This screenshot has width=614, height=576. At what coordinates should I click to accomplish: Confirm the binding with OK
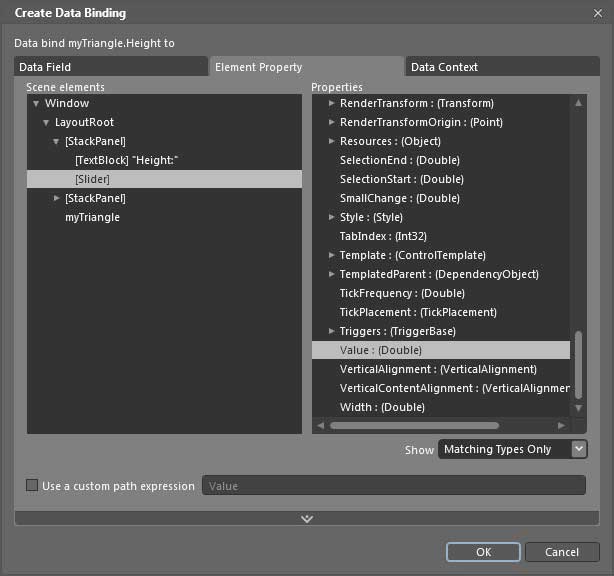coord(483,552)
